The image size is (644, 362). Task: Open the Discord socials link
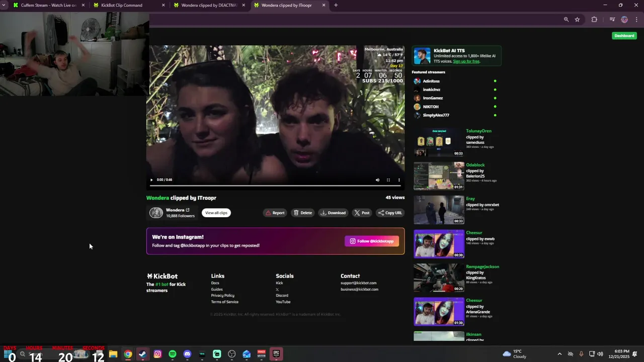pyautogui.click(x=282, y=296)
